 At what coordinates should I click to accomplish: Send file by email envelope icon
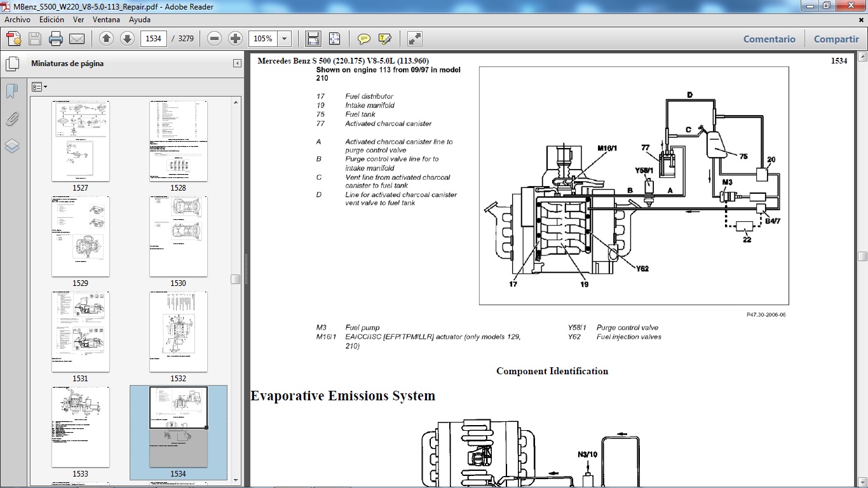point(77,39)
